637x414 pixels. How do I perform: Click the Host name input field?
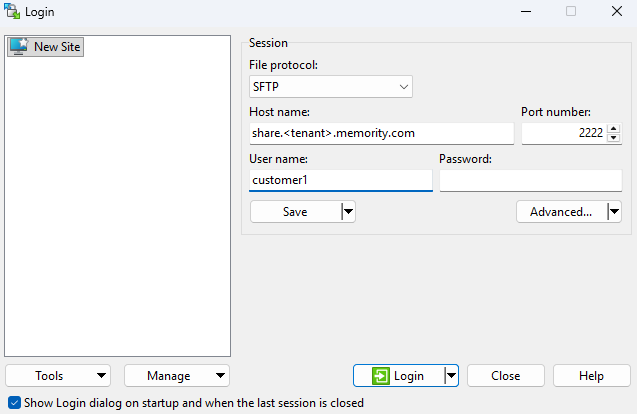point(380,133)
